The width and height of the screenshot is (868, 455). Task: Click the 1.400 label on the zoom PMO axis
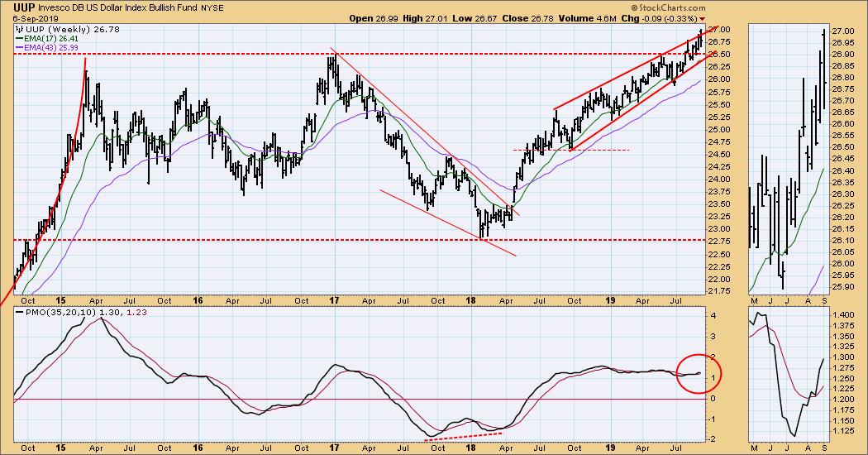pyautogui.click(x=843, y=314)
